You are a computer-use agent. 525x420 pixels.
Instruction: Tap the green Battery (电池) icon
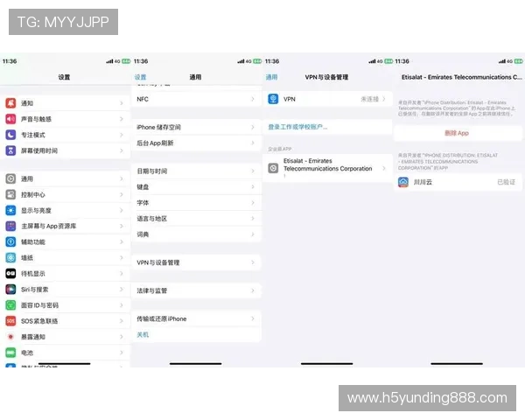[10, 353]
